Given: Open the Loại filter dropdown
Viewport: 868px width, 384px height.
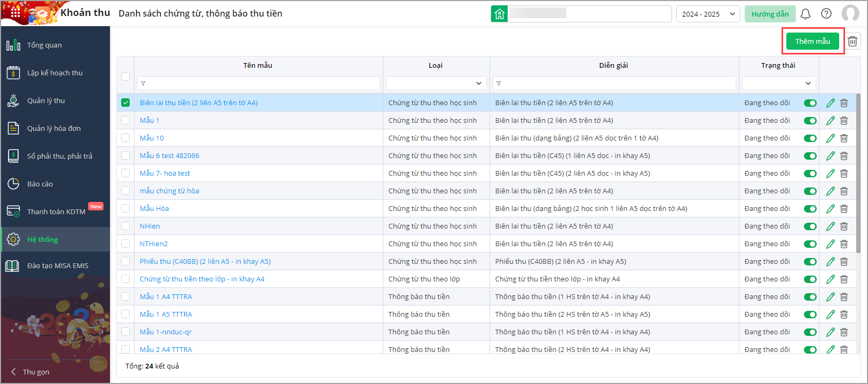Looking at the screenshot, I should click(x=436, y=83).
